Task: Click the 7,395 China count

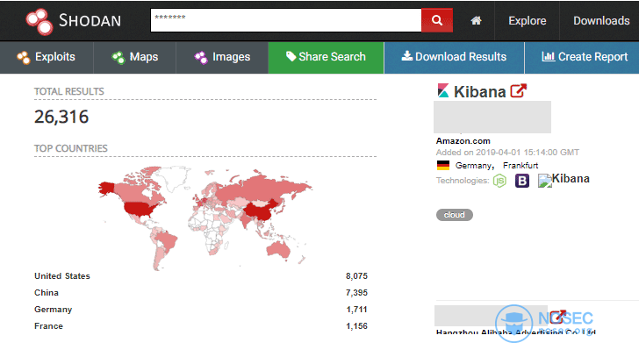Action: point(356,293)
